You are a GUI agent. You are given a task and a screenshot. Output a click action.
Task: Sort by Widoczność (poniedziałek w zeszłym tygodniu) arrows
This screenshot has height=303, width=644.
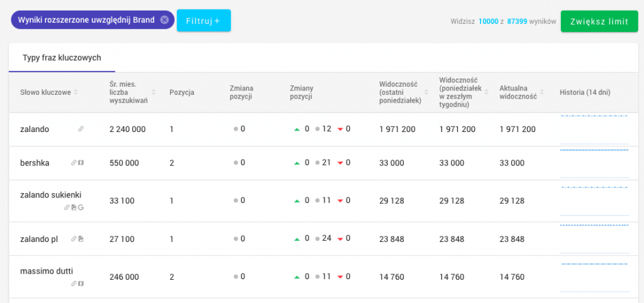[x=486, y=92]
